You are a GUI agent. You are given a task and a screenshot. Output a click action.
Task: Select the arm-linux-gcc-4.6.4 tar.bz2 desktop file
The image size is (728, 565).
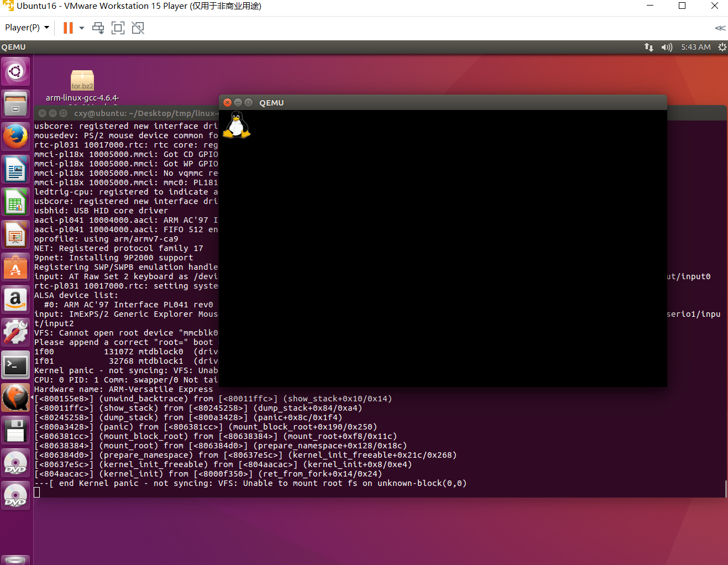click(82, 86)
